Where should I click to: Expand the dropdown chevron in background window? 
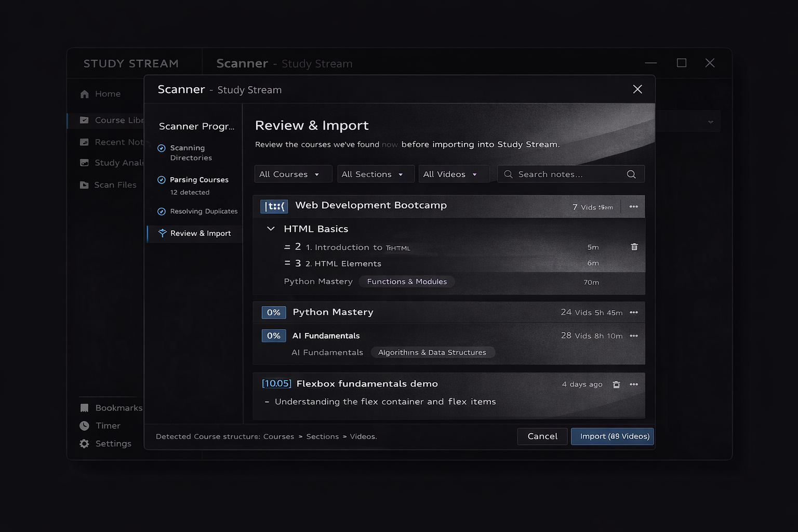coord(710,122)
